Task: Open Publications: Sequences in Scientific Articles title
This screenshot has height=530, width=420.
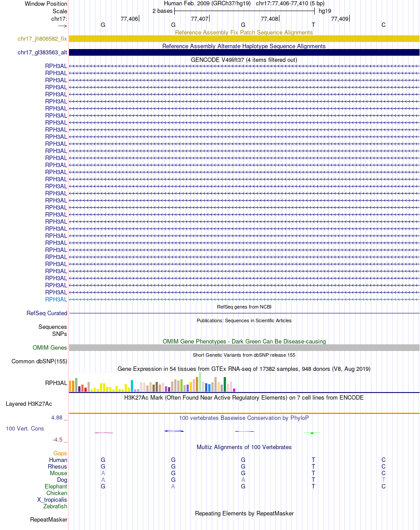Action: click(x=244, y=320)
